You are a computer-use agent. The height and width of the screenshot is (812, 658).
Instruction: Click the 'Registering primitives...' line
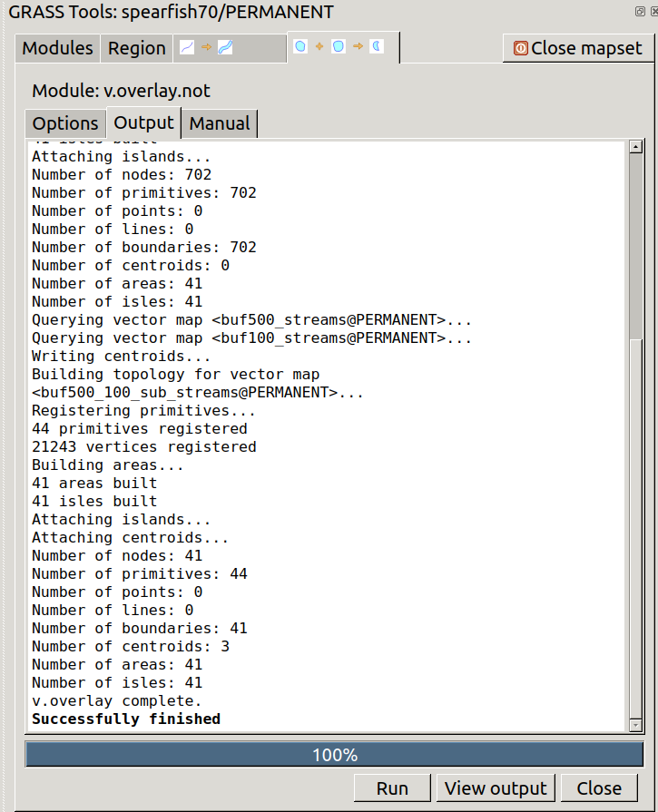[143, 410]
